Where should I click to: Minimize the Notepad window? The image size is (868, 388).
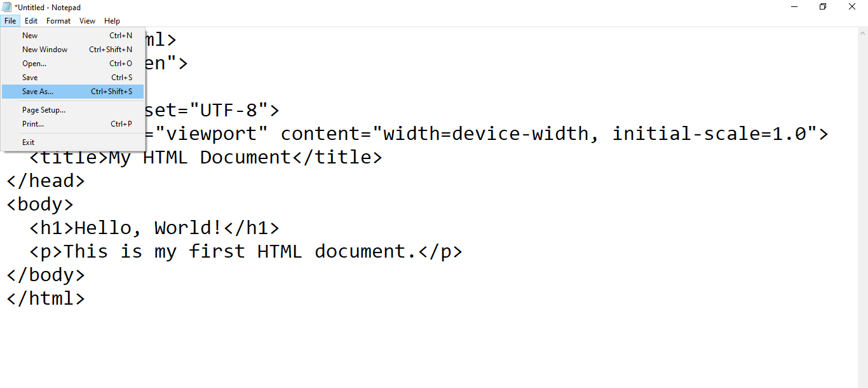tap(794, 6)
